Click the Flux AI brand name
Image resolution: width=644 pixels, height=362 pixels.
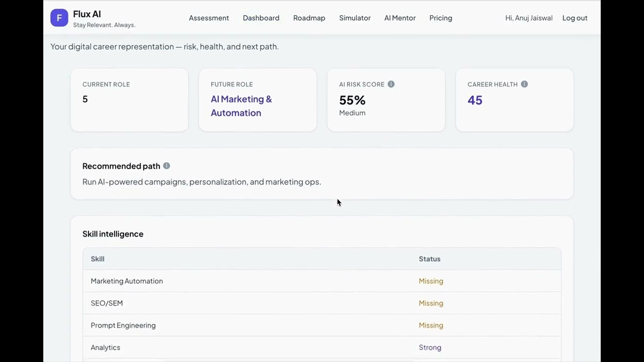click(87, 14)
